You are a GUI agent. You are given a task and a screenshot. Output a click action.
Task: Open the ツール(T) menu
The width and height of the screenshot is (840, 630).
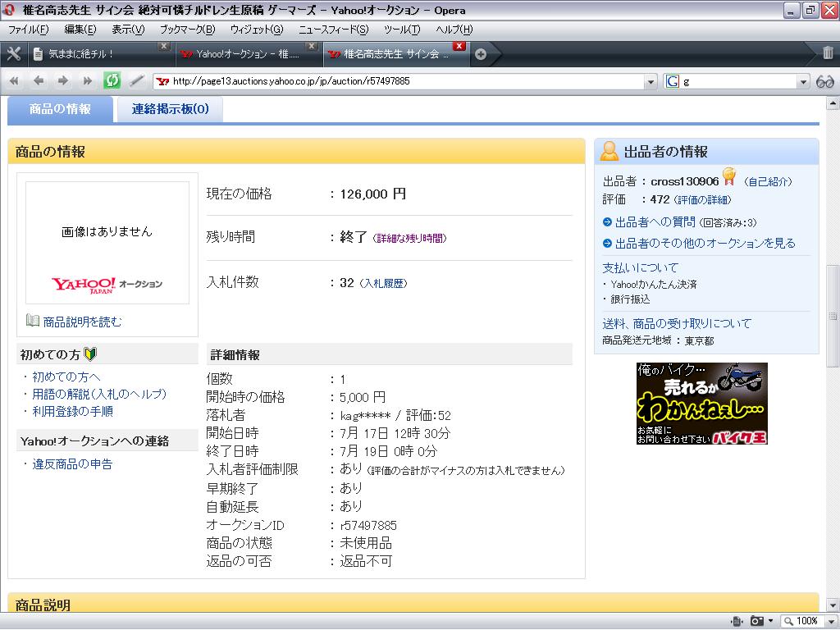click(x=402, y=30)
